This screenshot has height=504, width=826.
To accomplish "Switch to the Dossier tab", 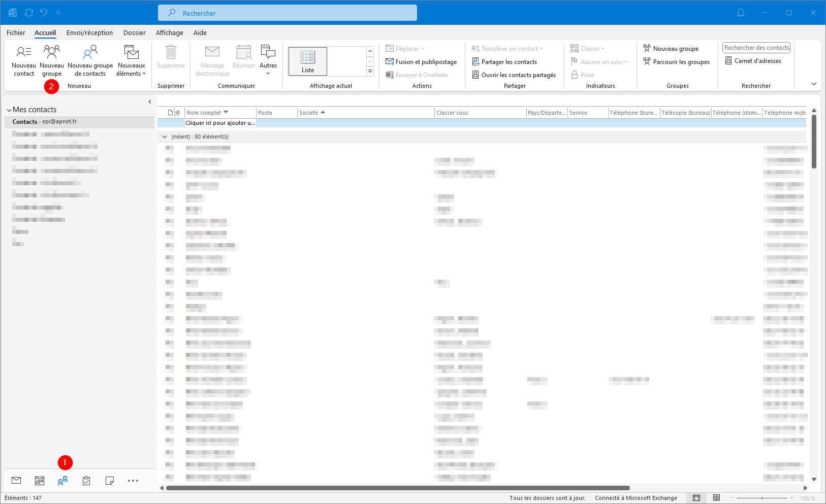I will 135,32.
